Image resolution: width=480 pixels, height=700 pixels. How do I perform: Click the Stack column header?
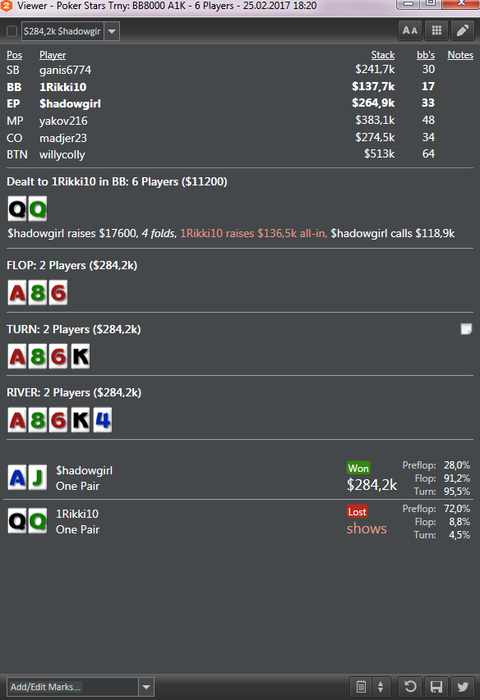point(383,55)
